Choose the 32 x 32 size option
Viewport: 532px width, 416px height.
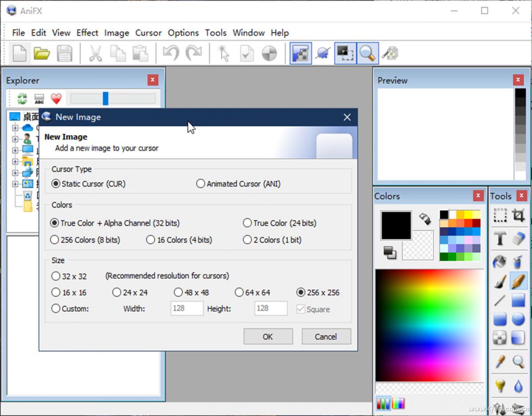pyautogui.click(x=56, y=276)
